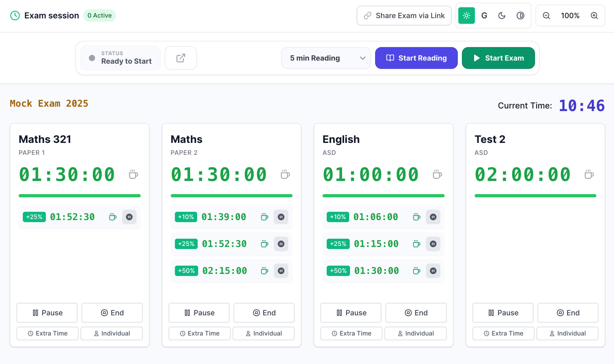Switch to dark mode using the moon toggle
The height and width of the screenshot is (364, 614).
tap(502, 16)
